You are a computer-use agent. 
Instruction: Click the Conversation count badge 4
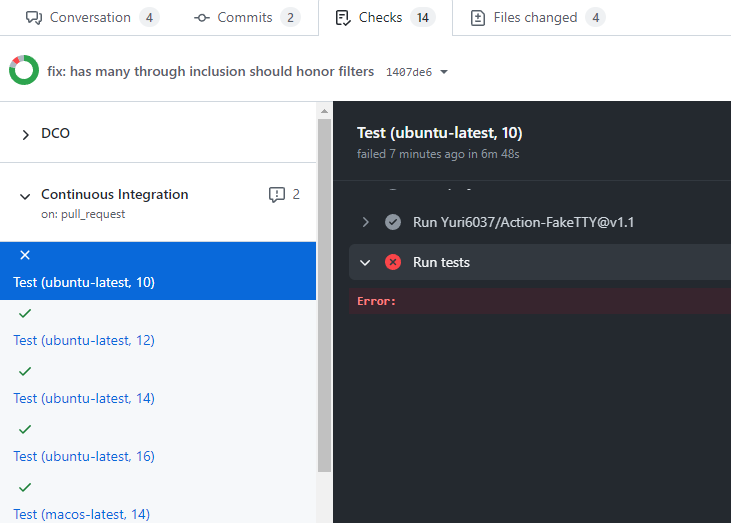[149, 18]
